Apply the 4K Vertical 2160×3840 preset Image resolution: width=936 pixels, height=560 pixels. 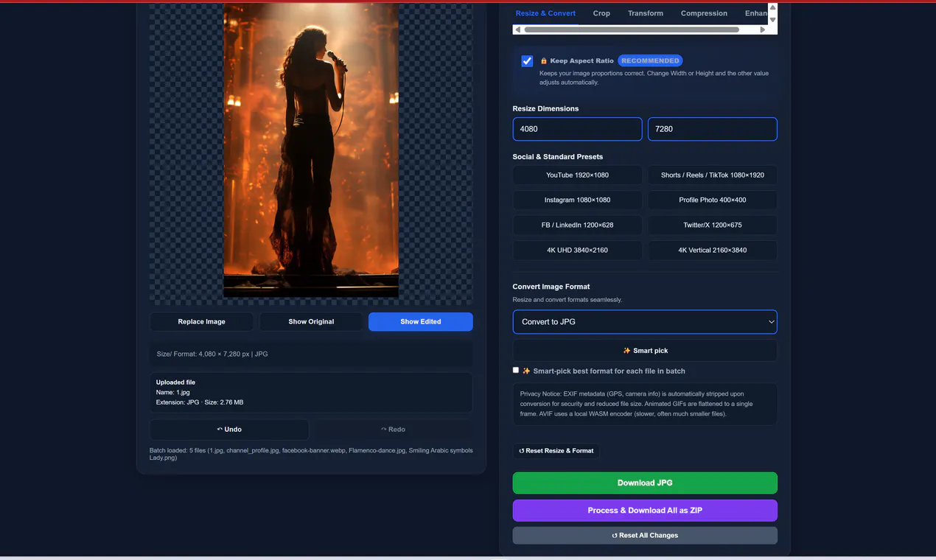click(x=713, y=251)
